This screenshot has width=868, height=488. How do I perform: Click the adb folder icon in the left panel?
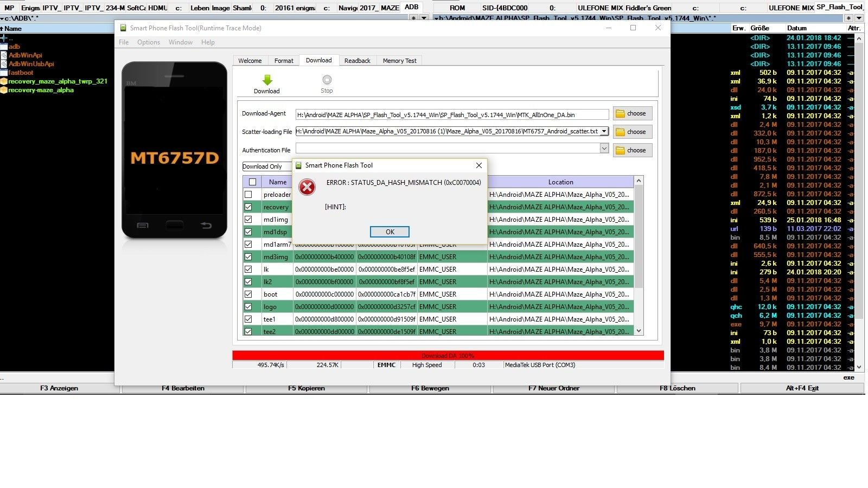[x=4, y=47]
